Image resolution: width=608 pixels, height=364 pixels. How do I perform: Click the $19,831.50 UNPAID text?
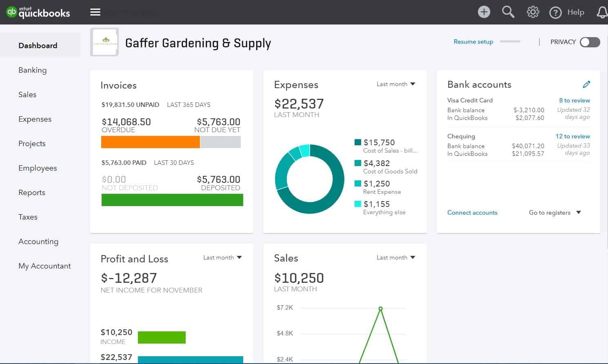[x=130, y=105]
